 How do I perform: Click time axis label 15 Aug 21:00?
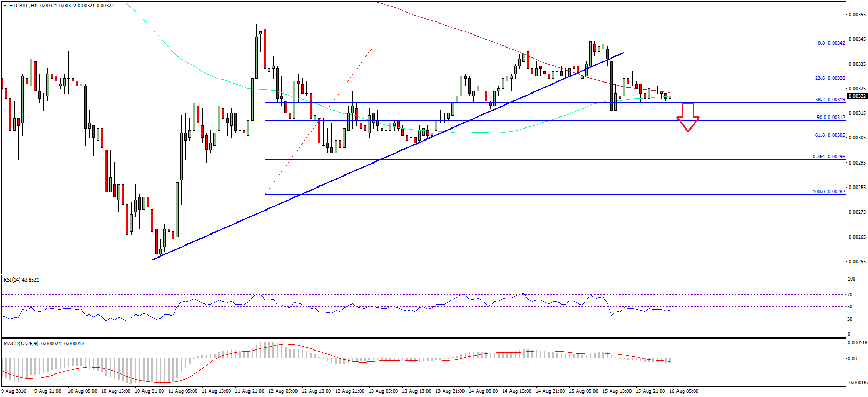click(x=650, y=391)
